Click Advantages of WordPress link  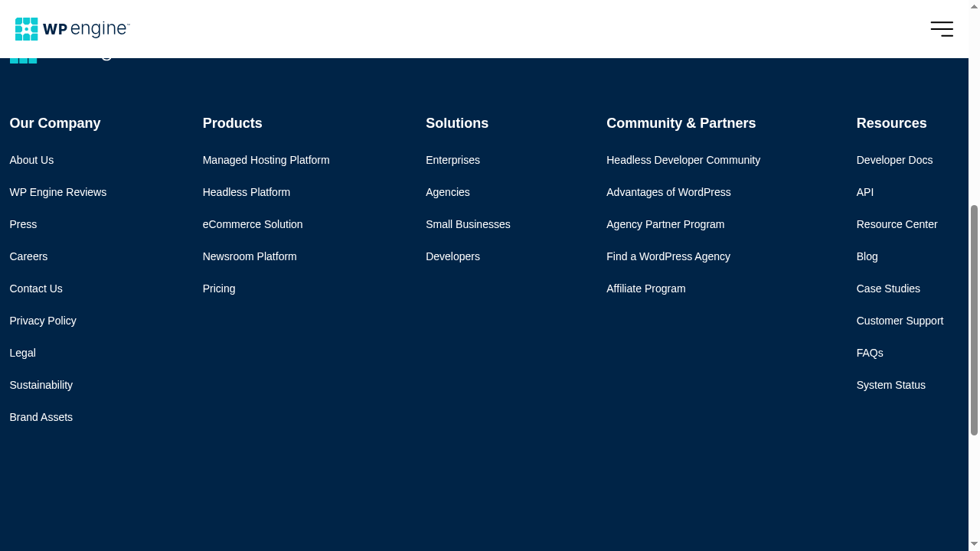point(668,192)
